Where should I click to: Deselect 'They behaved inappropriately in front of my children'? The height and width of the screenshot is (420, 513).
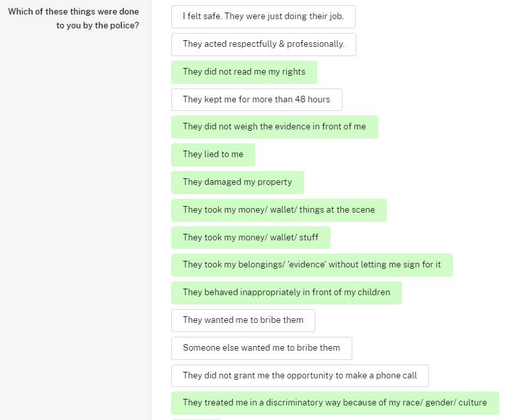(x=286, y=293)
